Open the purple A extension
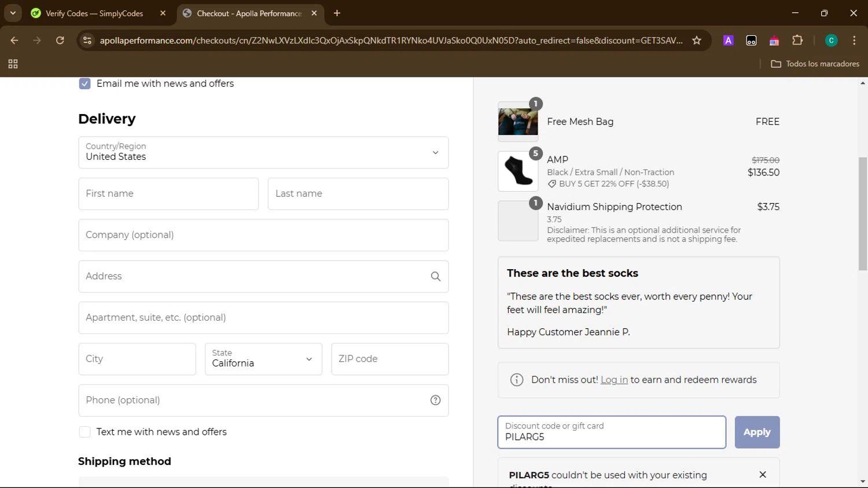 click(729, 41)
